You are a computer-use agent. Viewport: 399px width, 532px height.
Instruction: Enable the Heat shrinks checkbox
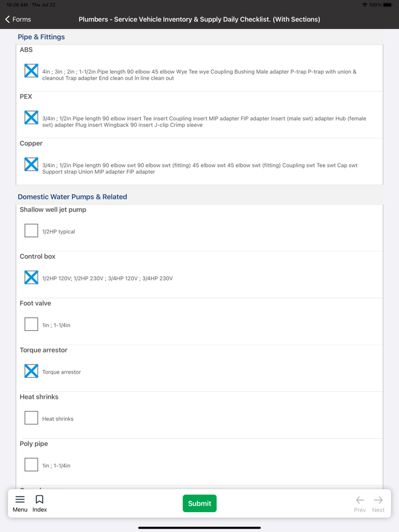click(x=31, y=418)
